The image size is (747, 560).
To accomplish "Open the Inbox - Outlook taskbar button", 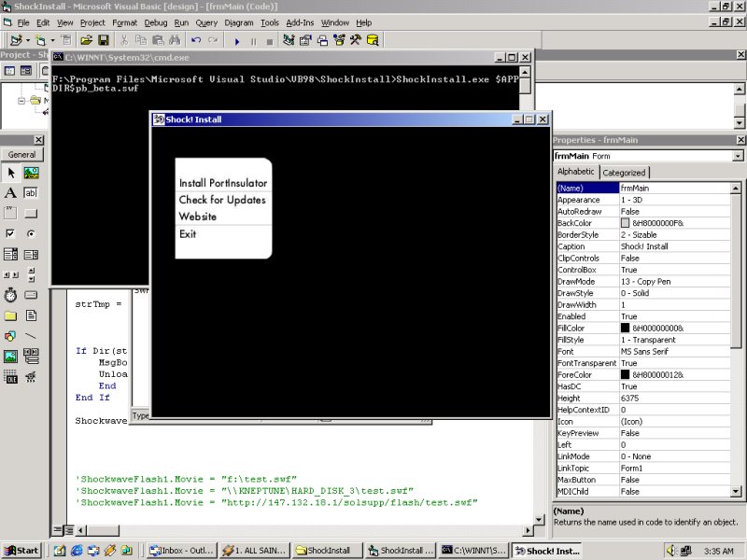I will pos(180,551).
